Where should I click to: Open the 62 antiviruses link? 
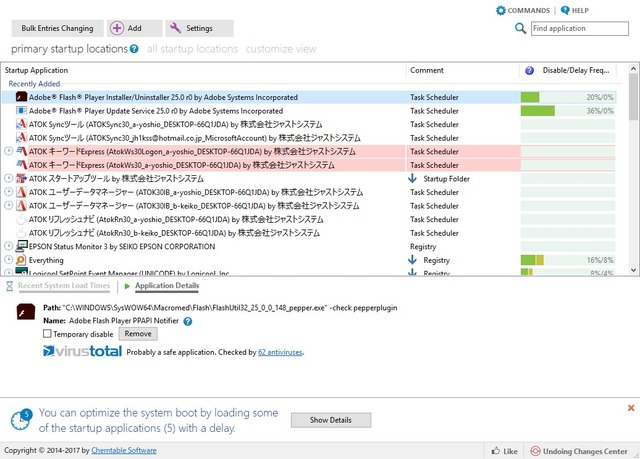(280, 352)
